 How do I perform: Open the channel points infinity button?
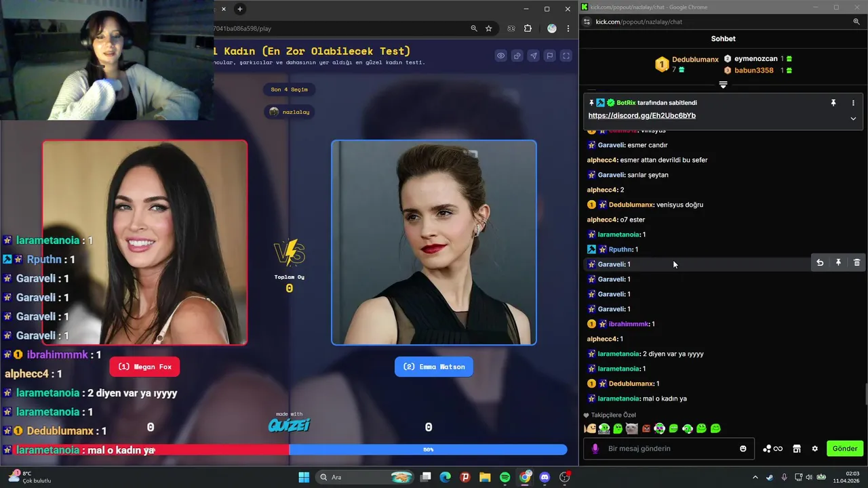773,449
